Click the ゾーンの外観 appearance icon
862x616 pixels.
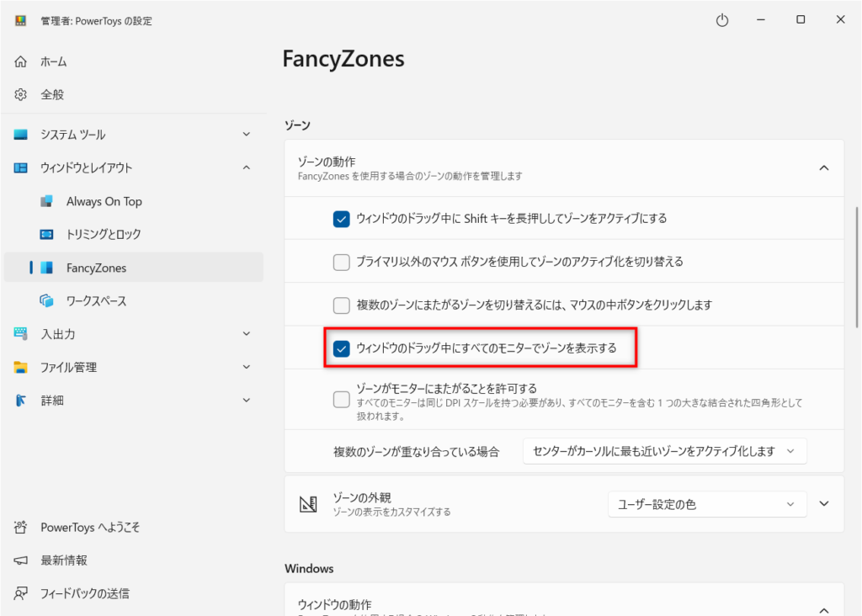pos(308,504)
